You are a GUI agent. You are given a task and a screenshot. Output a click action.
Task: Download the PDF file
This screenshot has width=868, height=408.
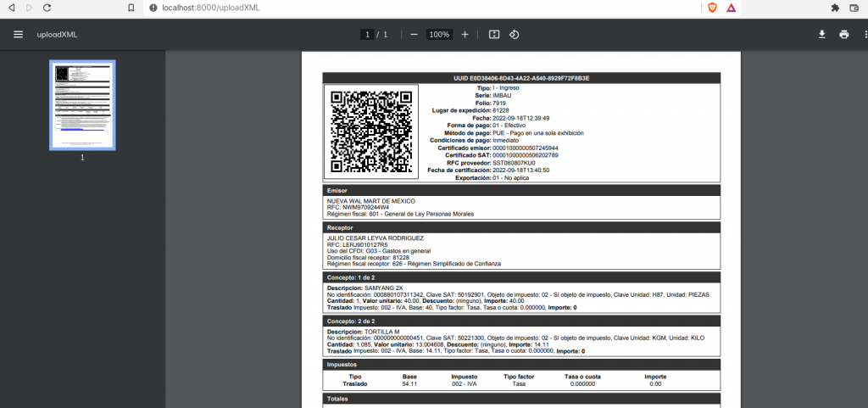821,35
